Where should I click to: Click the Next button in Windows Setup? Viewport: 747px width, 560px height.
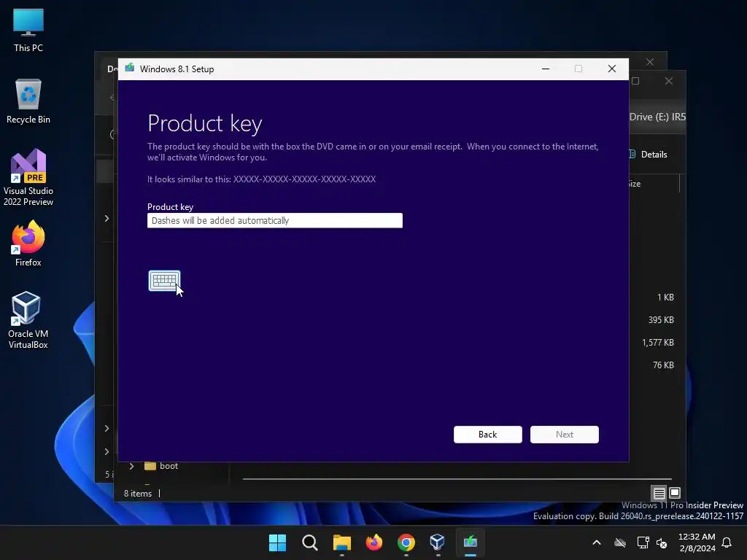pyautogui.click(x=564, y=435)
